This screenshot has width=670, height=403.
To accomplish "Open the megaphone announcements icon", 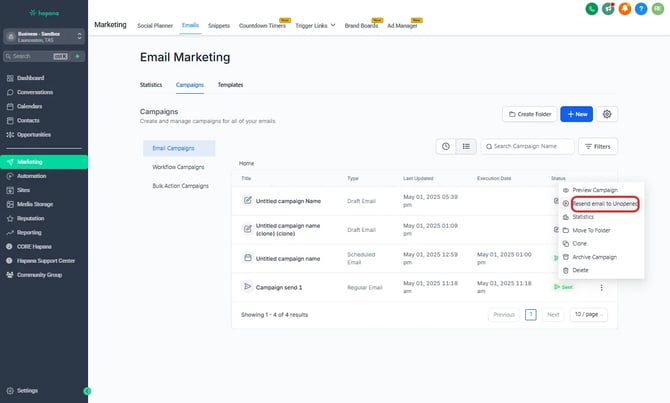I will point(609,9).
